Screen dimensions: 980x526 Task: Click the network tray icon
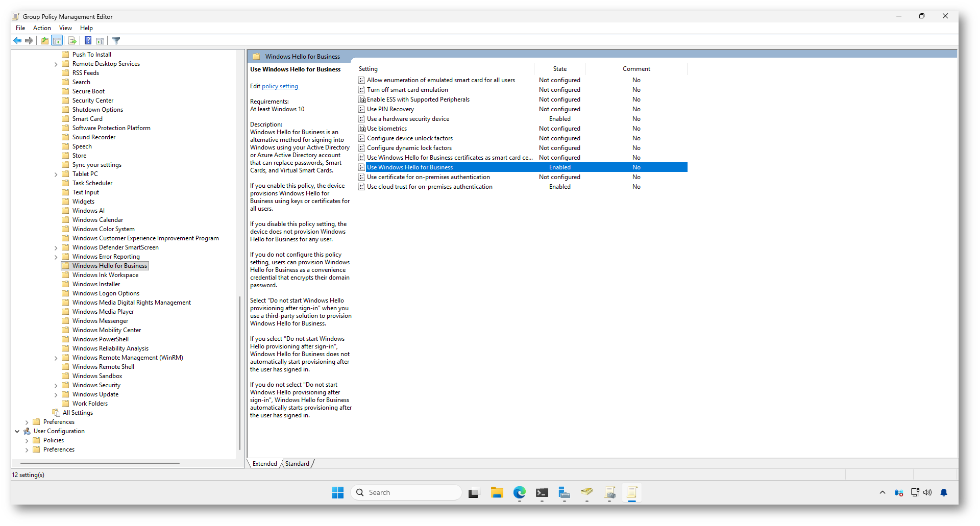(x=915, y=492)
